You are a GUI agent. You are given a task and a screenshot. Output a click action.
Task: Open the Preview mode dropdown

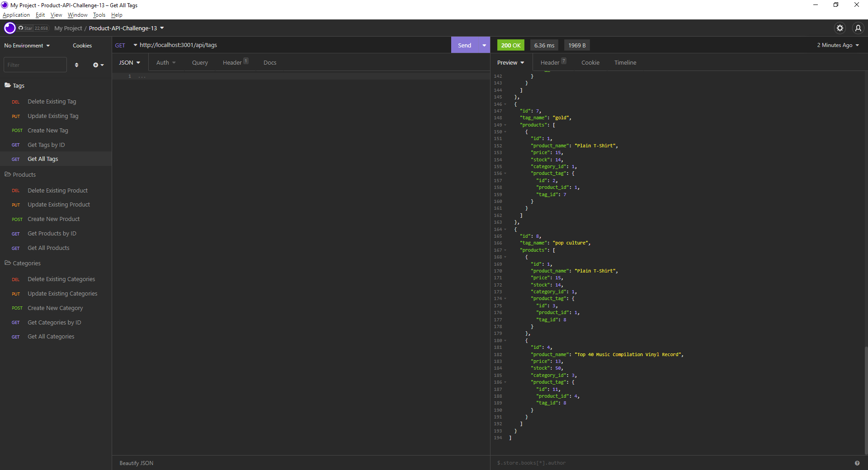pos(510,62)
